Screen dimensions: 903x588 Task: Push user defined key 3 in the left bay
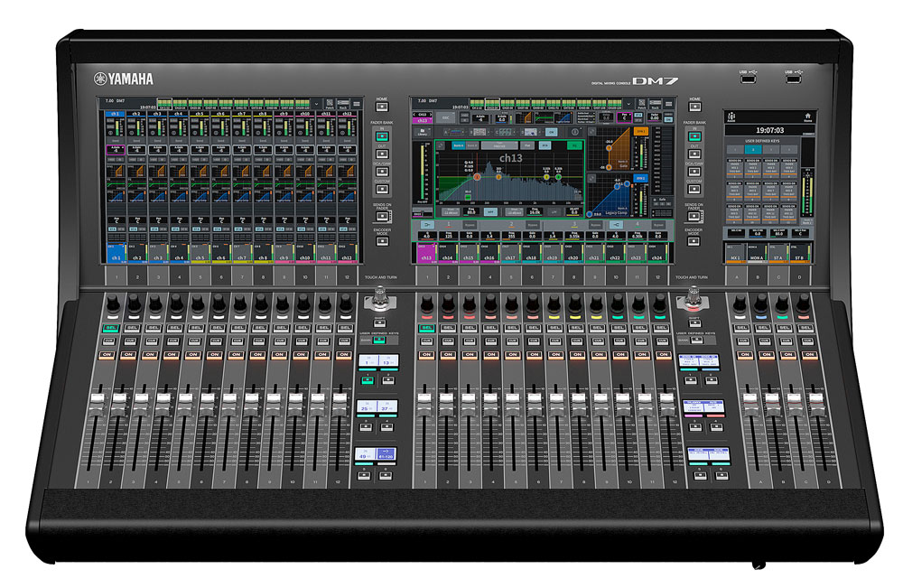click(365, 427)
